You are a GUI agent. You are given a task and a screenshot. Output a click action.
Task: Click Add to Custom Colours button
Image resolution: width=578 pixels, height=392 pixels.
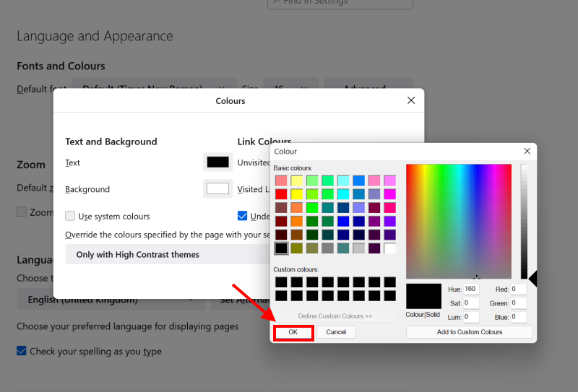point(469,332)
